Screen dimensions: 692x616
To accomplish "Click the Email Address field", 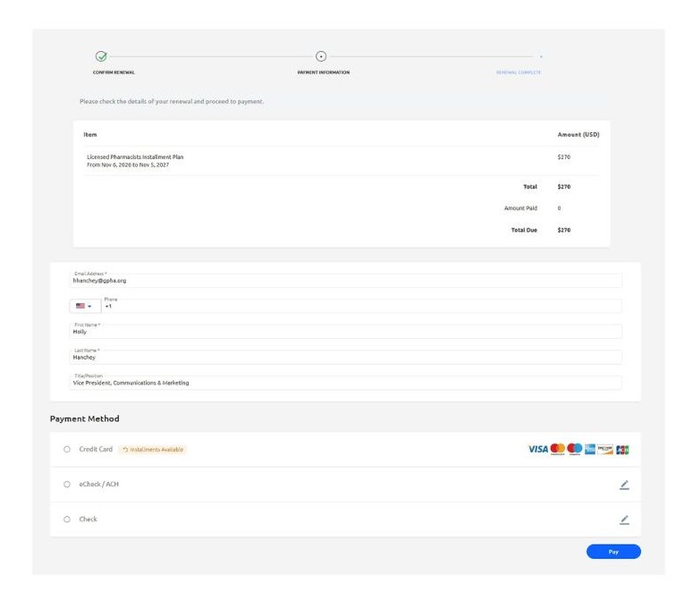I will pyautogui.click(x=345, y=281).
